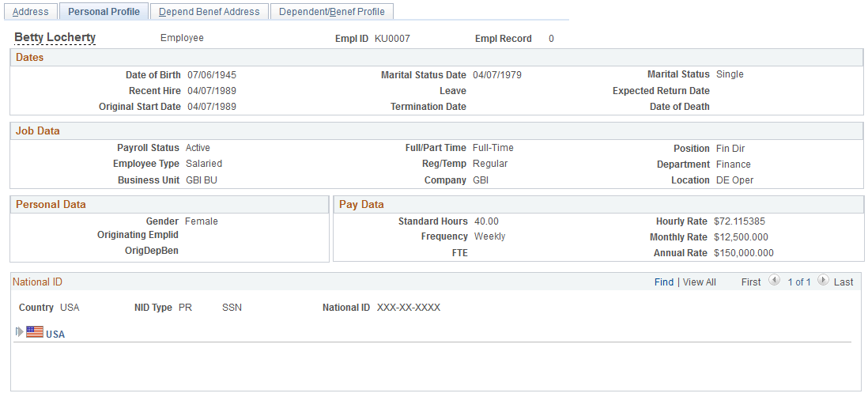Expand the USA section triangle

20,332
